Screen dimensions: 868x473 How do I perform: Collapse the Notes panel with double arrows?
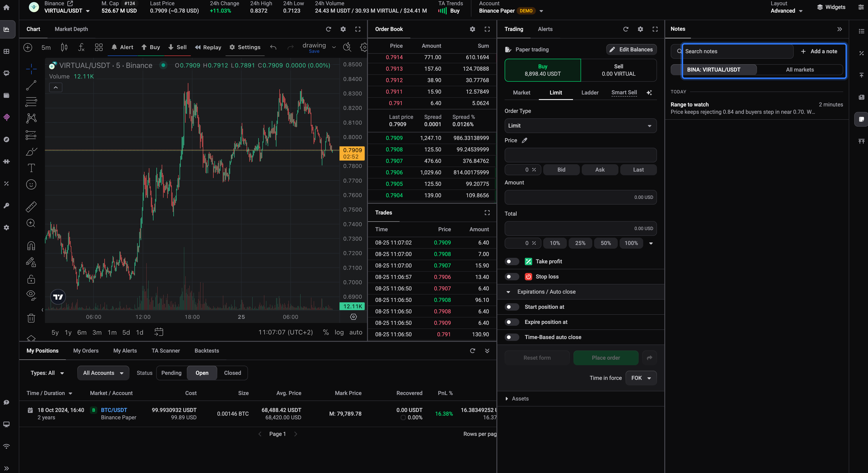(x=840, y=29)
